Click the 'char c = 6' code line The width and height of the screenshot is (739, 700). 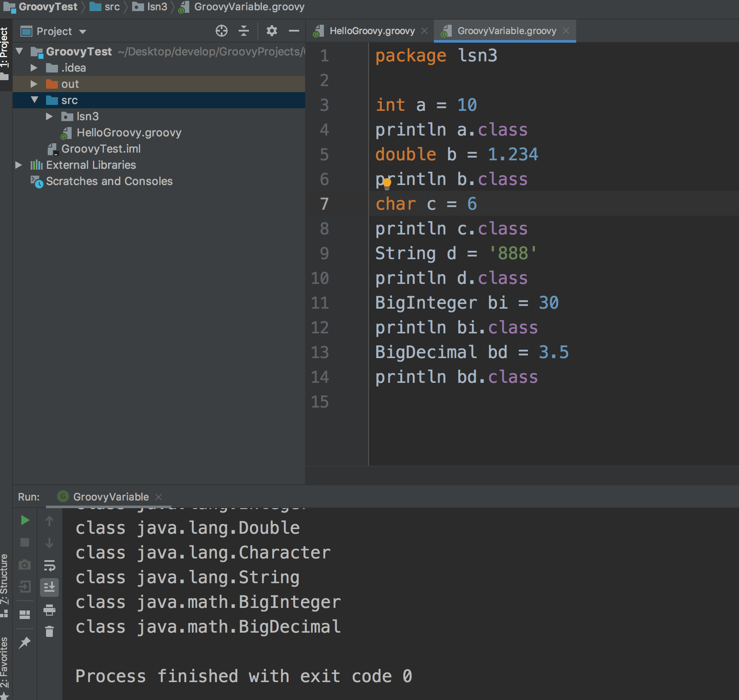click(426, 204)
